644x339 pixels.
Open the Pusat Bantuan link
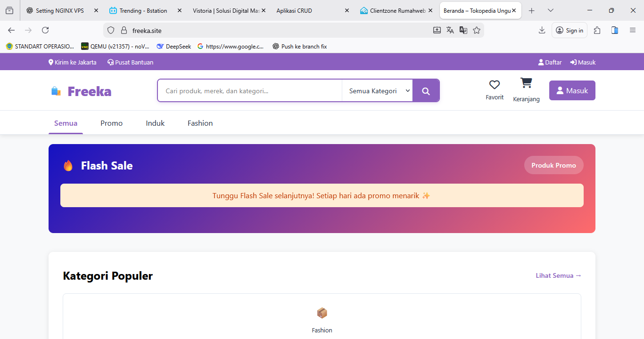pos(131,62)
